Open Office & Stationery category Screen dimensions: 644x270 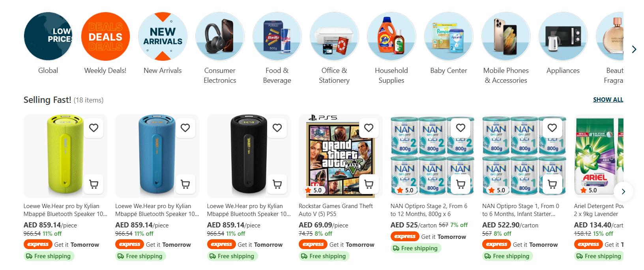pyautogui.click(x=334, y=37)
